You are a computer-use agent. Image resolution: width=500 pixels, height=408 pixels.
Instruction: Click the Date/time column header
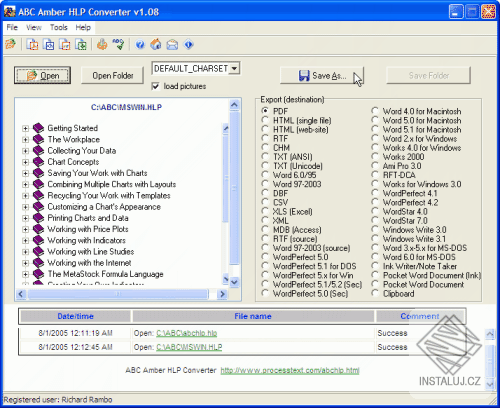point(75,316)
